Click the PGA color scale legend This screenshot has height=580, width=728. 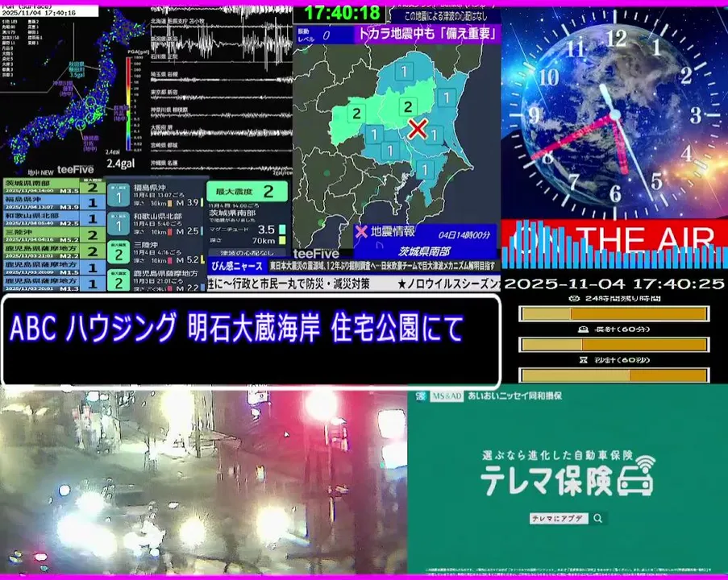(x=129, y=103)
